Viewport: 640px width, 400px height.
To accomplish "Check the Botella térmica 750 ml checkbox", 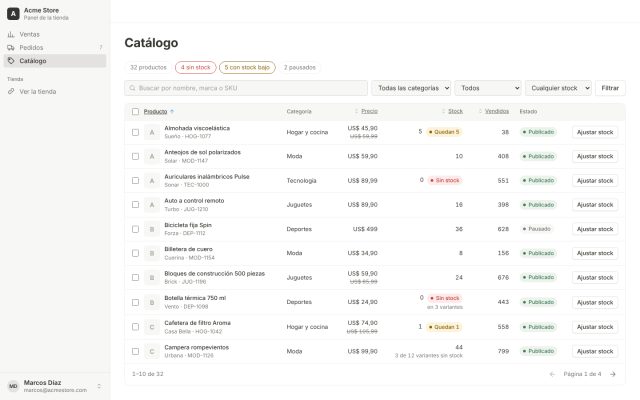I will point(136,302).
